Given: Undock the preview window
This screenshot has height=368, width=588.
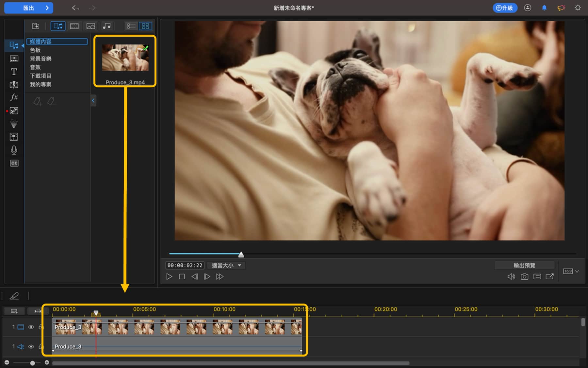Looking at the screenshot, I should [550, 277].
